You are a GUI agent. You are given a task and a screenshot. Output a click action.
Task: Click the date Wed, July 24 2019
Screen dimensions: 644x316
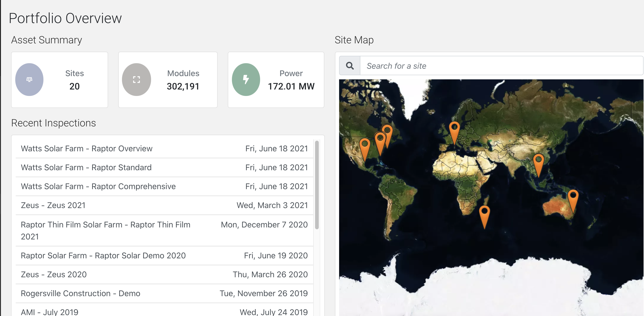point(273,312)
